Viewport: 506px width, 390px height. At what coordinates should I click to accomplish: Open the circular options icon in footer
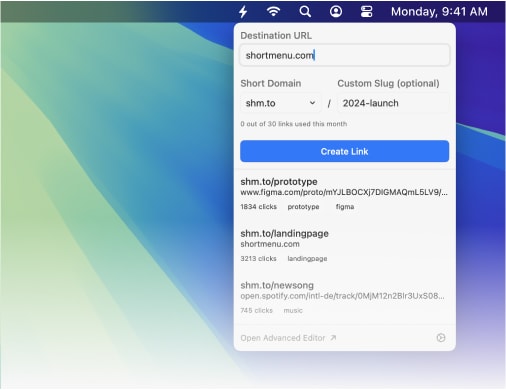coord(441,338)
